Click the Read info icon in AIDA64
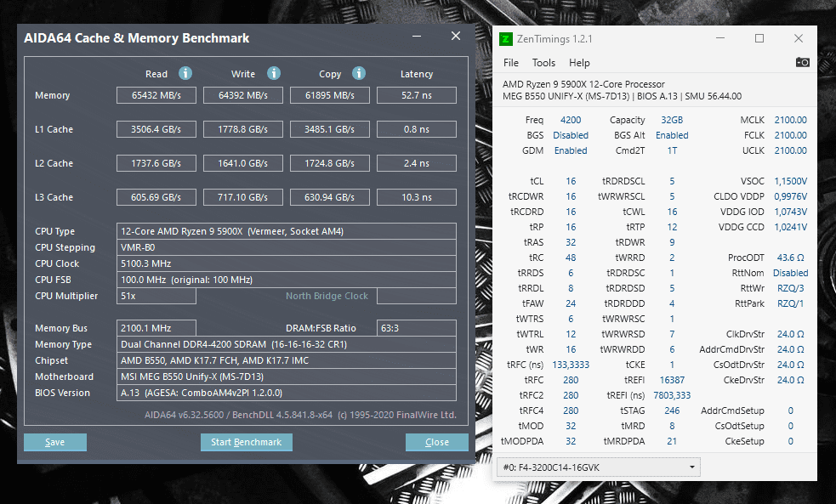 185,73
